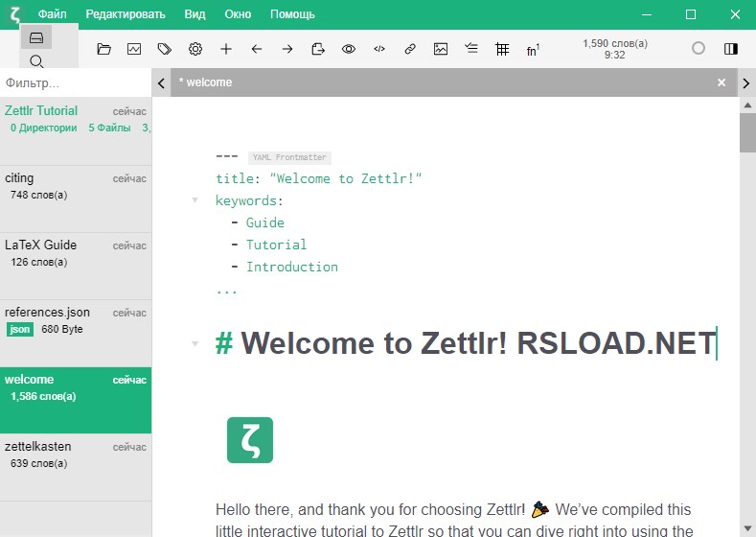The height and width of the screenshot is (537, 756).
Task: Click the scrollbar up arrow
Action: pyautogui.click(x=747, y=105)
